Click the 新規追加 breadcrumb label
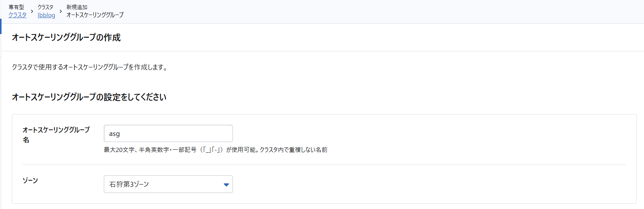This screenshot has width=644, height=209. (x=77, y=7)
